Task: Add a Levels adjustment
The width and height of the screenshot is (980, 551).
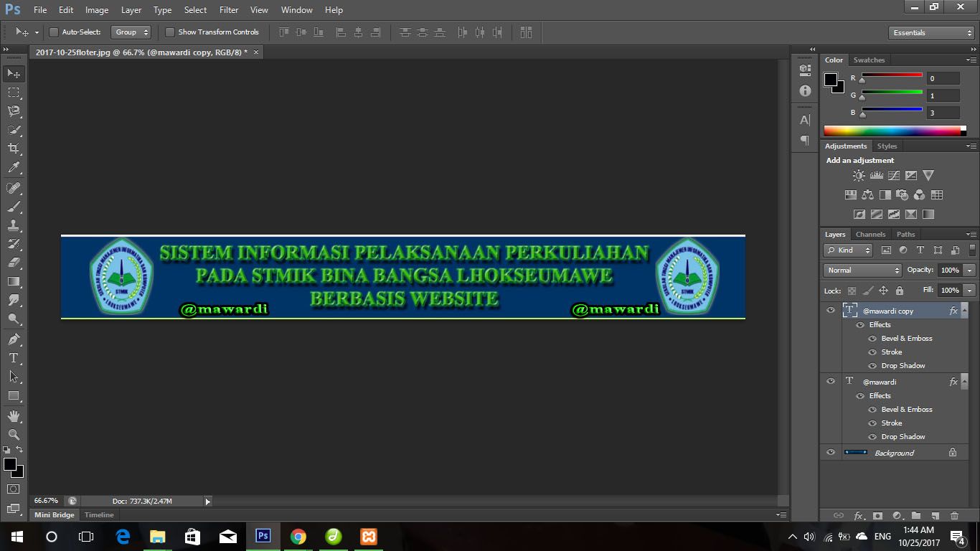Action: click(x=876, y=175)
